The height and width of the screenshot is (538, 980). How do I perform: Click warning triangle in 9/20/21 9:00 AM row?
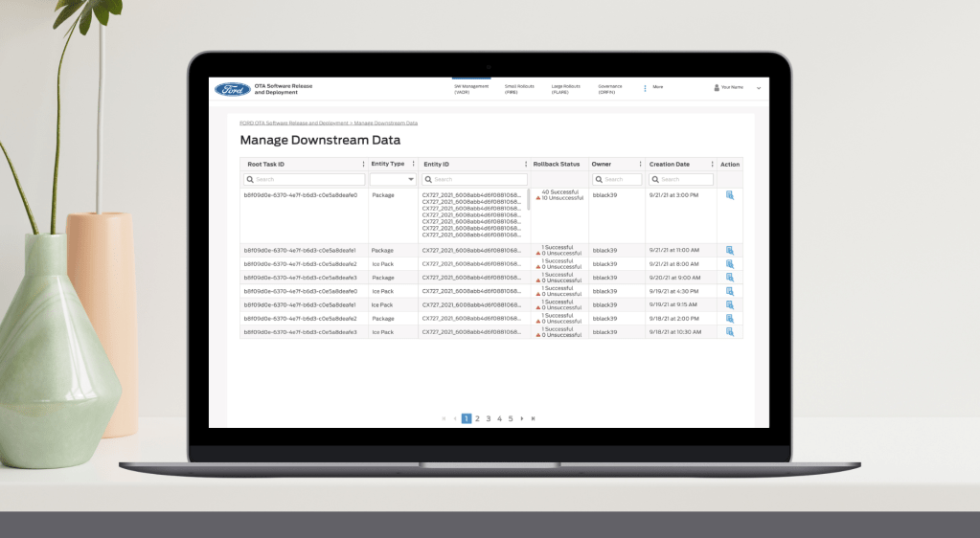click(x=538, y=280)
